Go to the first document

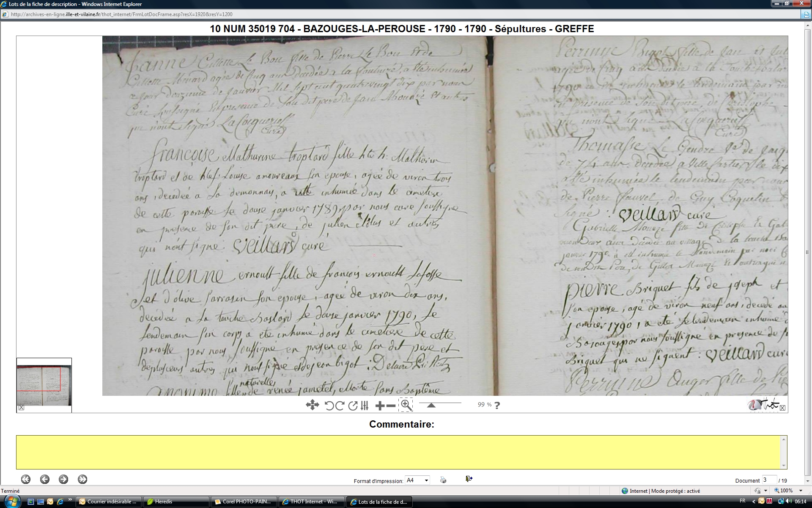point(26,479)
